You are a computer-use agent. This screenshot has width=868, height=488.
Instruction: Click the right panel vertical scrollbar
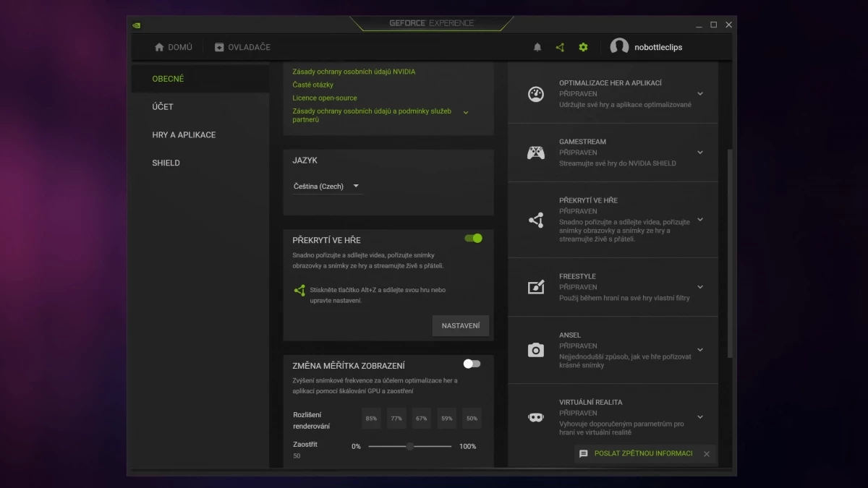[x=729, y=253]
